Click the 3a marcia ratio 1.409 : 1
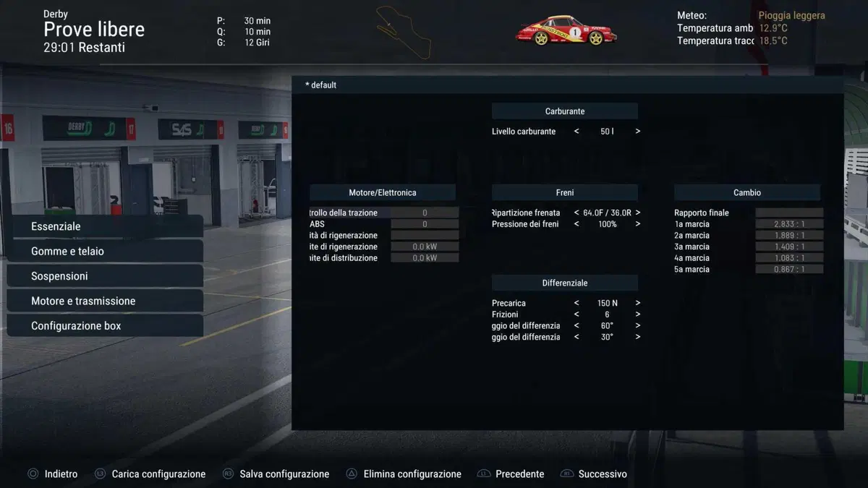Screen dimensions: 868x488 coord(789,247)
